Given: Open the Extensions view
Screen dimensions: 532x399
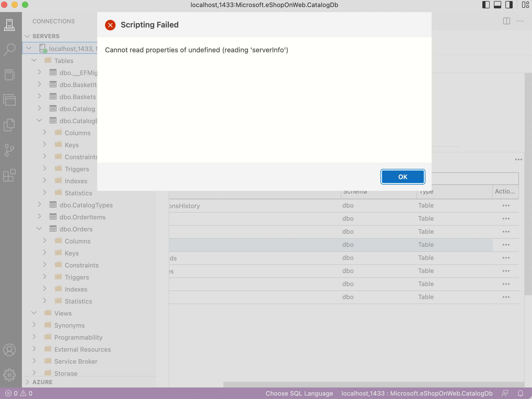Looking at the screenshot, I should click(x=9, y=175).
